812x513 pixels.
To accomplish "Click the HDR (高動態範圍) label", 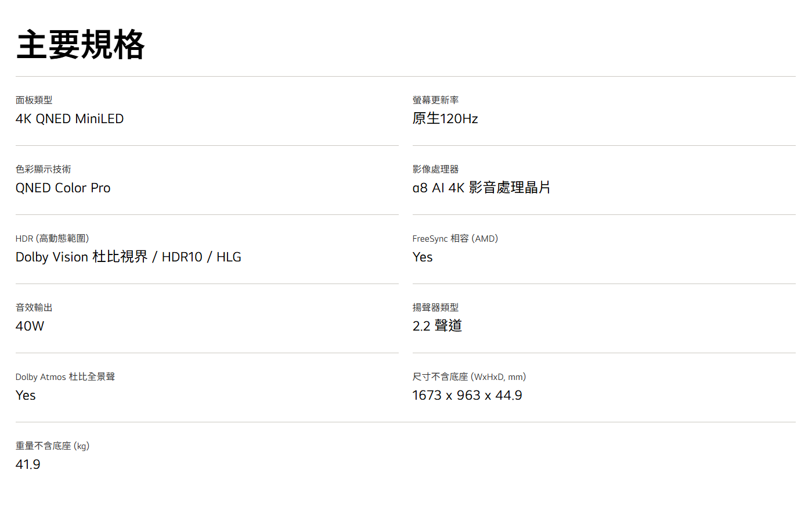I will [x=52, y=238].
